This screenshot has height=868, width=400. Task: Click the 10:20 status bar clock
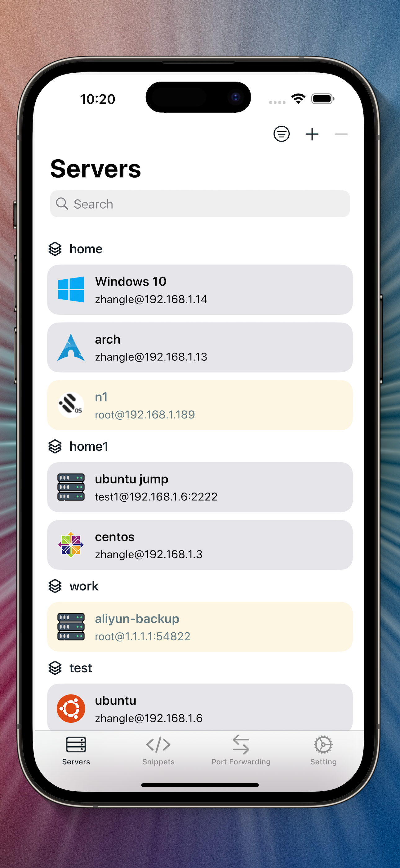98,99
